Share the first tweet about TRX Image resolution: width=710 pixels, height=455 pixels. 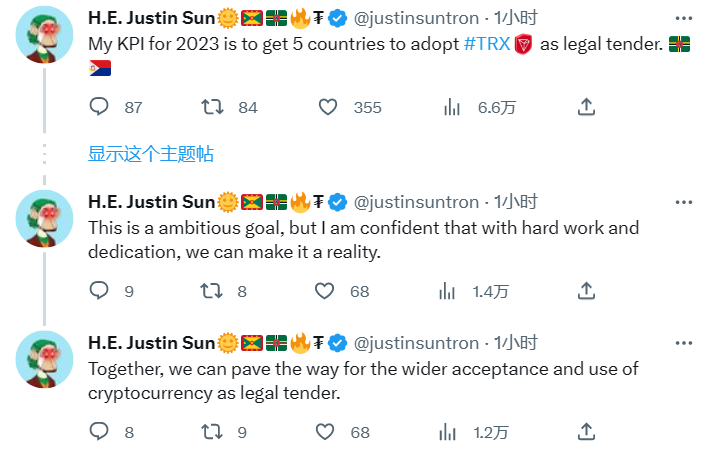point(587,107)
